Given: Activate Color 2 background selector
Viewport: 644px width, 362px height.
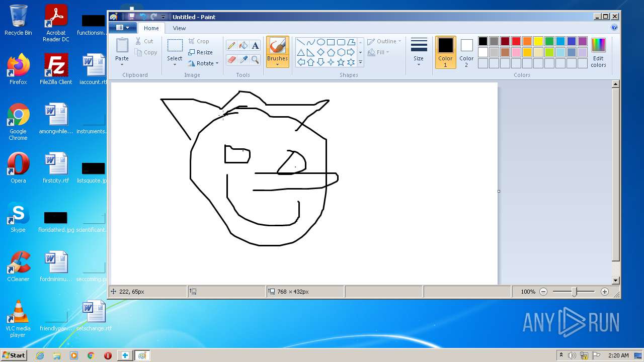Looking at the screenshot, I should click(x=466, y=52).
